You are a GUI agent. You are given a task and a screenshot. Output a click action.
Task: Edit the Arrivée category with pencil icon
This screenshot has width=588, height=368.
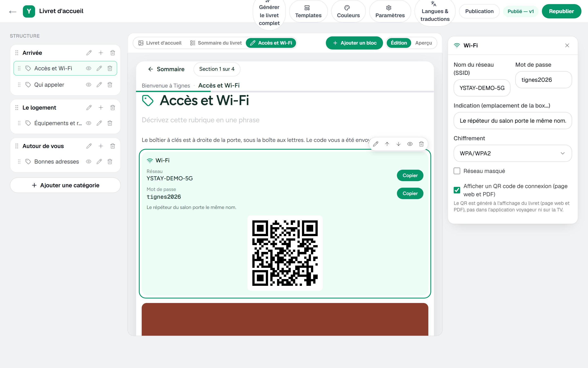pos(89,53)
